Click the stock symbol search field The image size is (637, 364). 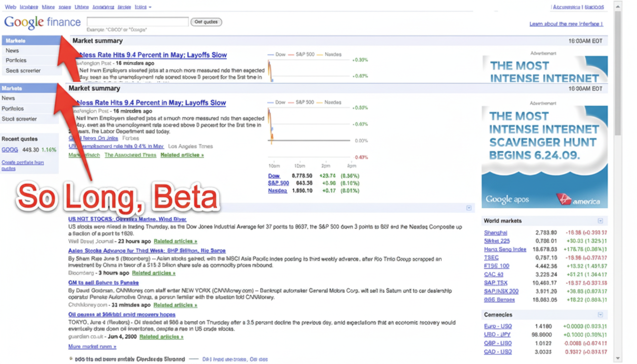[137, 21]
